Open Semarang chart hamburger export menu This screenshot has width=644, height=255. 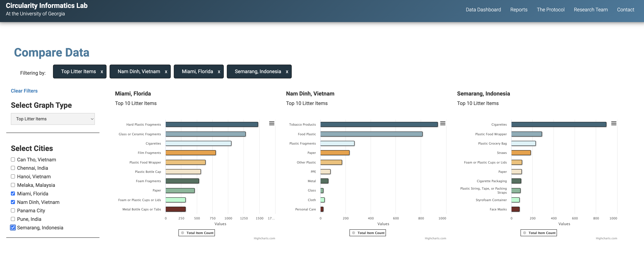[x=614, y=123]
